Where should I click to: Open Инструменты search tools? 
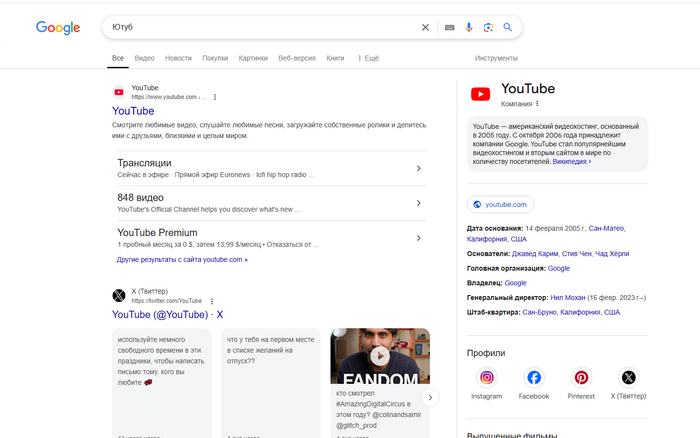pos(496,58)
